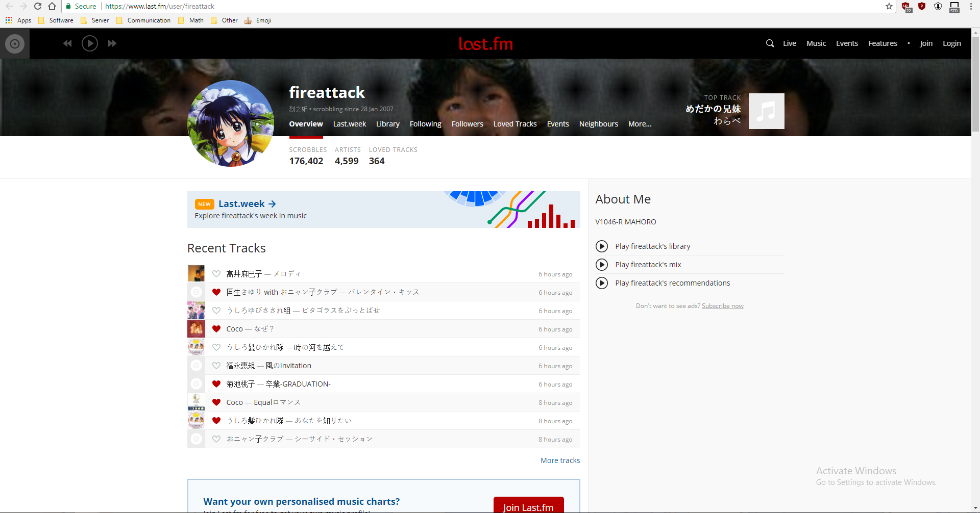Open Chrome's three-dot menu
This screenshot has height=513, width=980.
tap(971, 6)
